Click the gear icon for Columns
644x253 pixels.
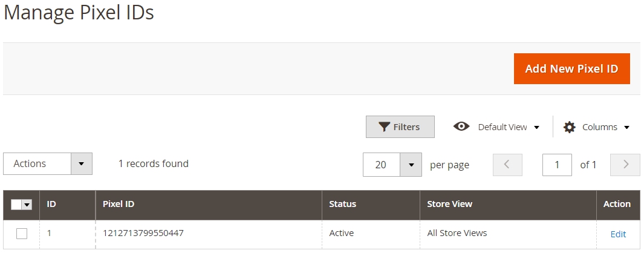pos(569,127)
